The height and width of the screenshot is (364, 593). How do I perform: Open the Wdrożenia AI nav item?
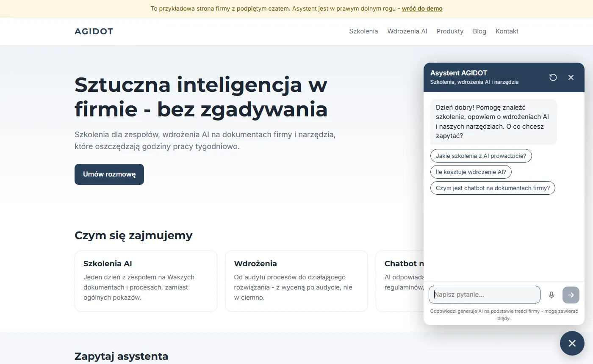coord(407,31)
